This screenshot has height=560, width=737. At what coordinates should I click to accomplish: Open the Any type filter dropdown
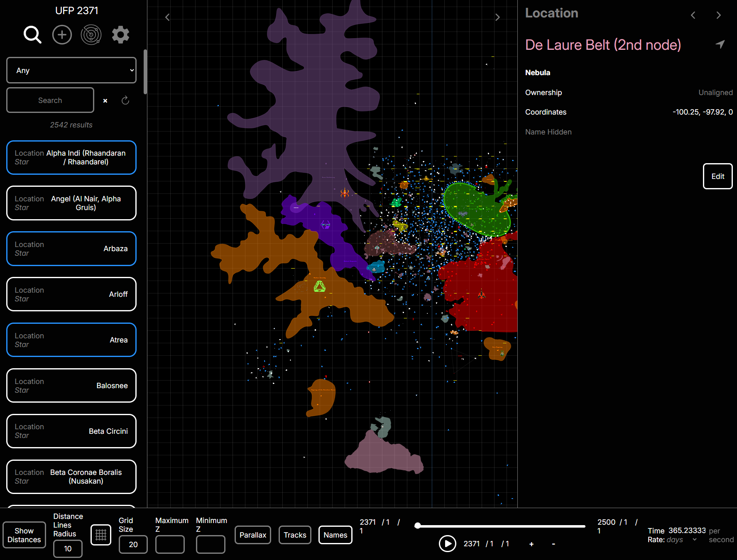(71, 71)
